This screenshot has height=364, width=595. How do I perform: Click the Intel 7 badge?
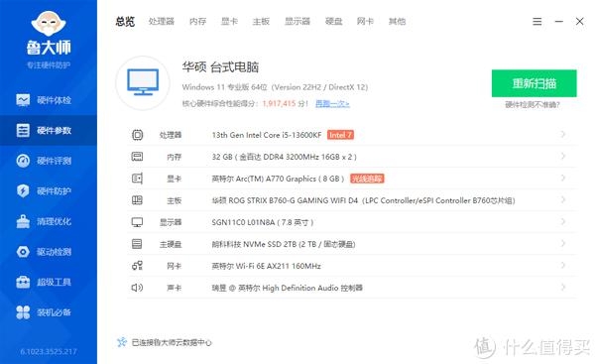[x=340, y=135]
